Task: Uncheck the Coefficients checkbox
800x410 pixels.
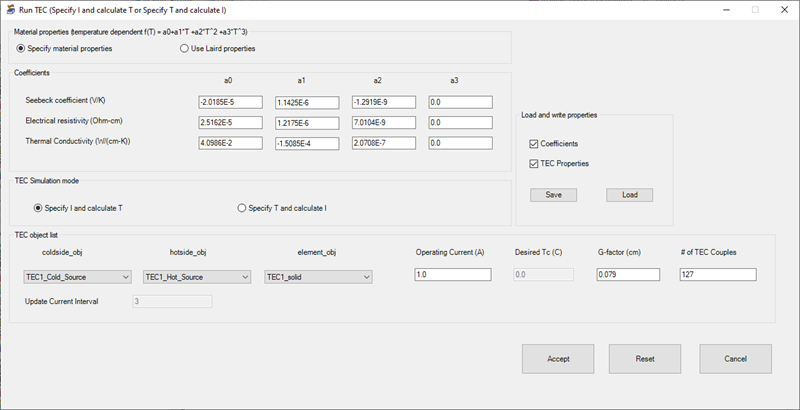Action: point(533,144)
